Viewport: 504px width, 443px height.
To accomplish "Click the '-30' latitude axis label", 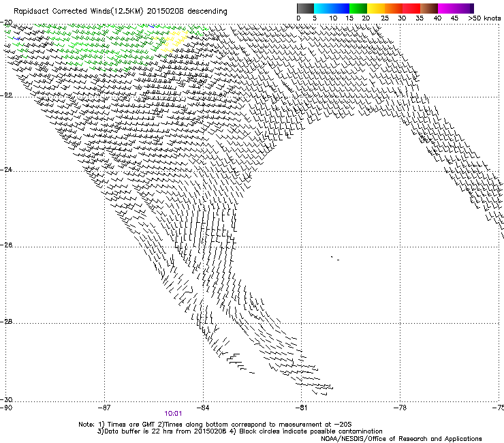I will [x=6, y=399].
